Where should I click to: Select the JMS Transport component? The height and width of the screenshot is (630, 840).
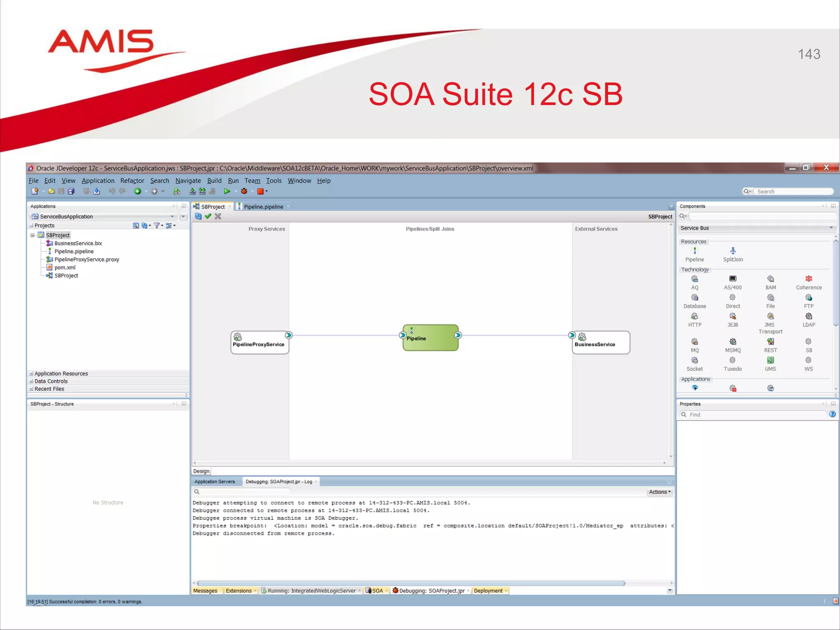pos(771,323)
